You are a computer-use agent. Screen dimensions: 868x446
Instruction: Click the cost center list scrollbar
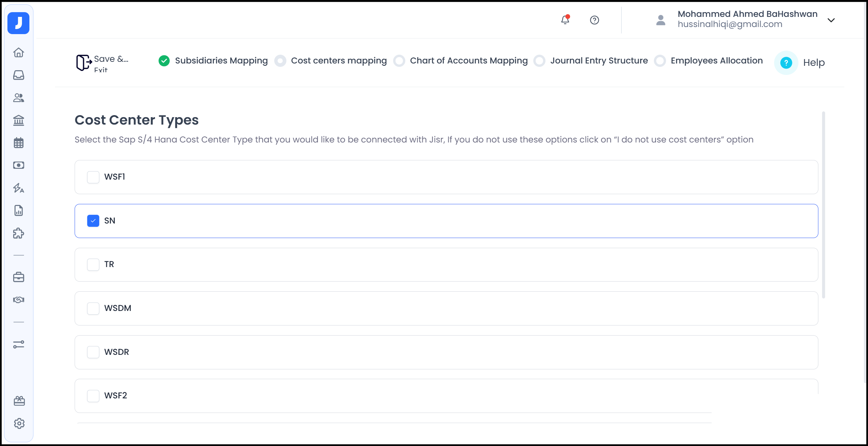click(x=823, y=205)
